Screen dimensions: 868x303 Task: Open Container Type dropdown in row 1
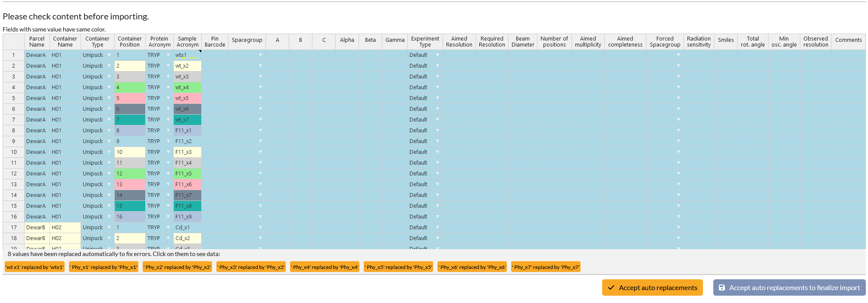109,55
